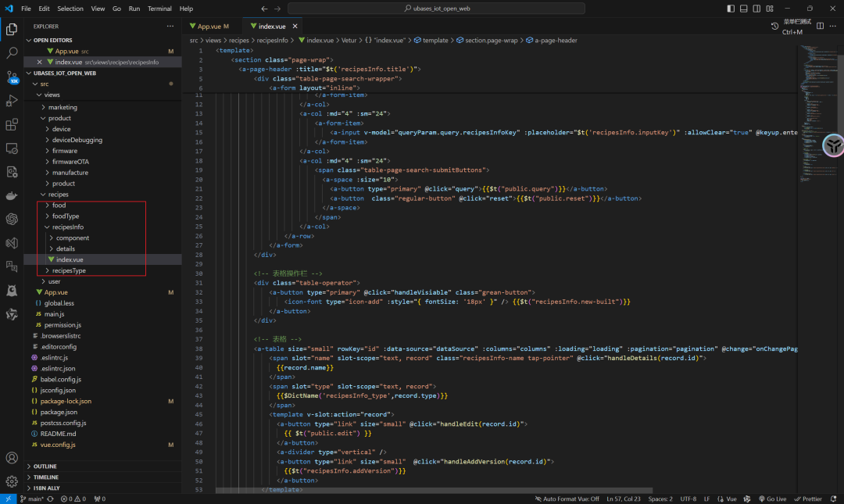The image size is (844, 504).
Task: Click the main branch indicator in status bar
Action: (x=31, y=499)
